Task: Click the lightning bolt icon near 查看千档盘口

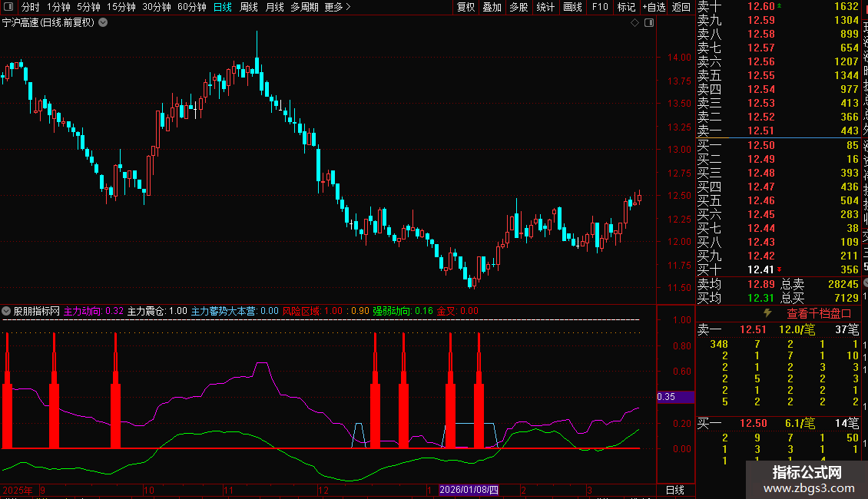Action: tap(767, 313)
